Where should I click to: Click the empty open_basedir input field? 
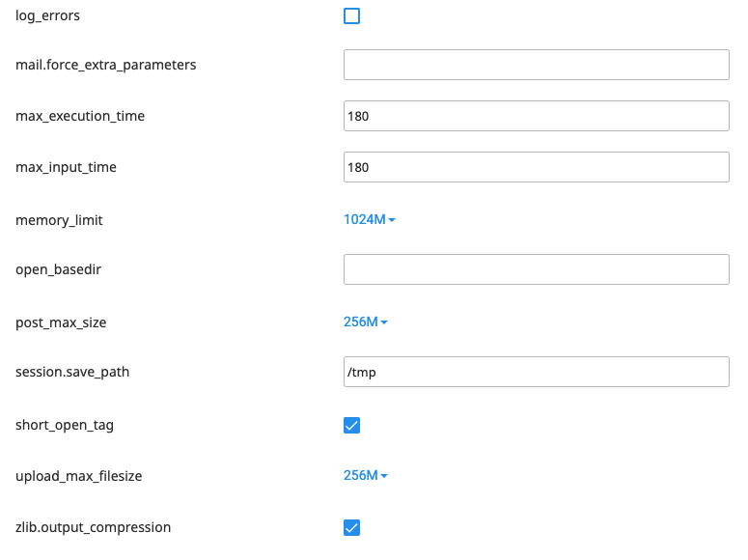click(536, 269)
